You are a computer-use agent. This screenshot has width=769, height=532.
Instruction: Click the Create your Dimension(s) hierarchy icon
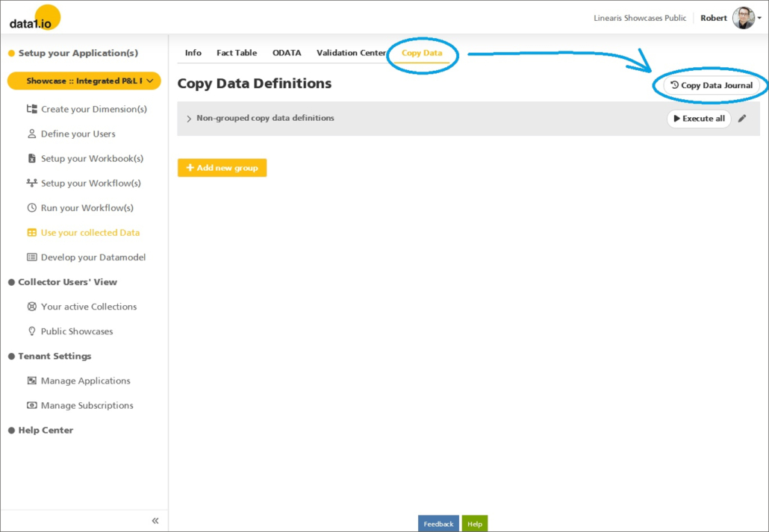point(31,109)
